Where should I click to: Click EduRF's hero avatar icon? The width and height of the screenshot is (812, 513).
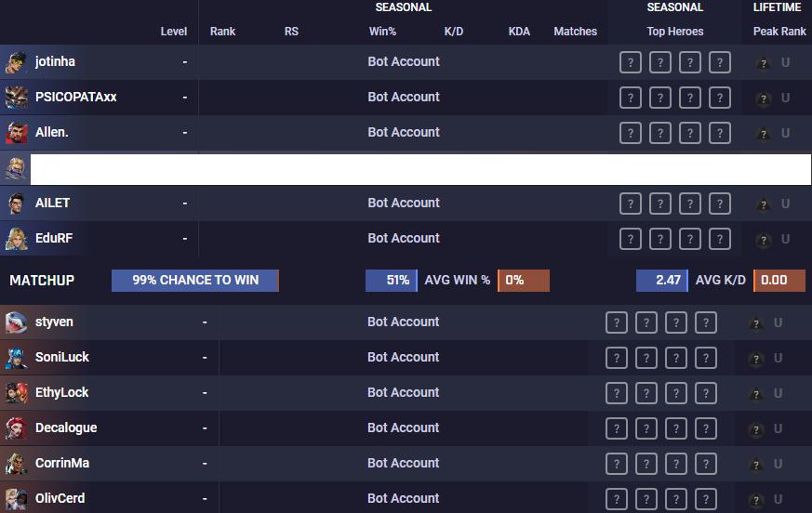pyautogui.click(x=16, y=239)
